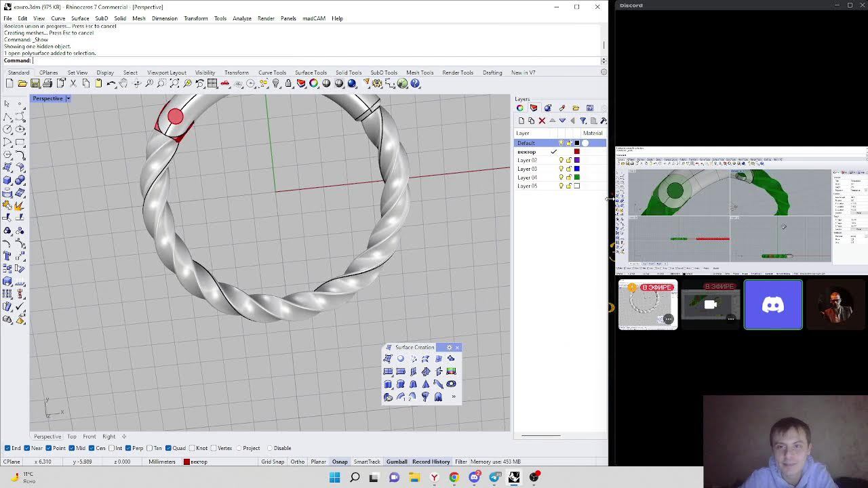This screenshot has width=868, height=488.
Task: Open the Perspective viewport title dropdown arrow
Action: point(68,99)
